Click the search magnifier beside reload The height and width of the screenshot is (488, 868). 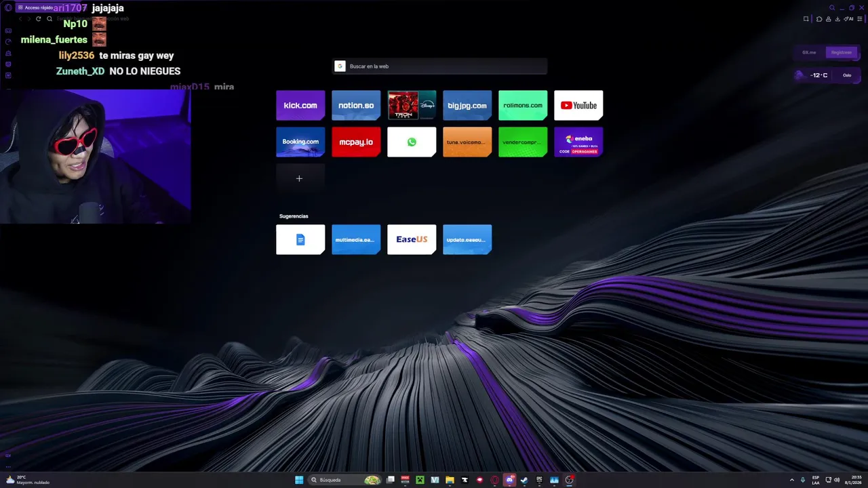[x=50, y=19]
